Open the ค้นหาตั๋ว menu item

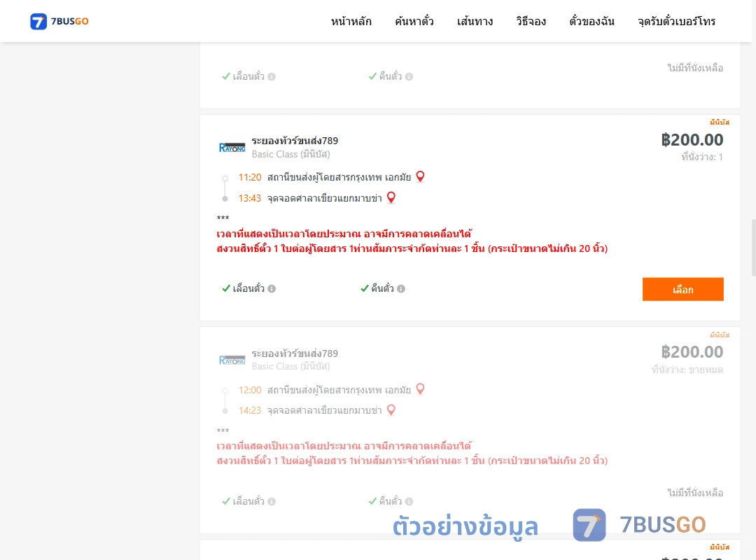click(414, 21)
